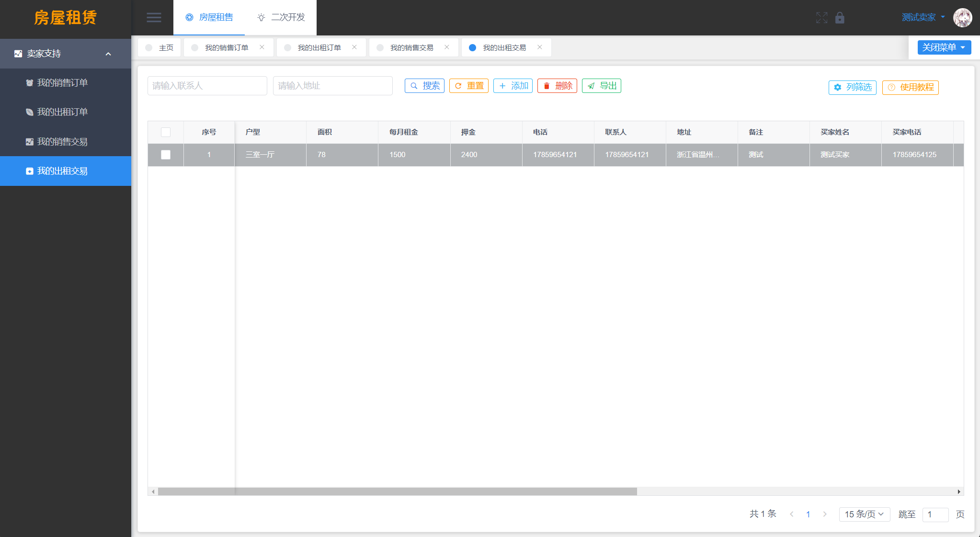Screen dimensions: 980x537
Task: Expand the 测试卖家 user account dropdown
Action: [x=923, y=17]
